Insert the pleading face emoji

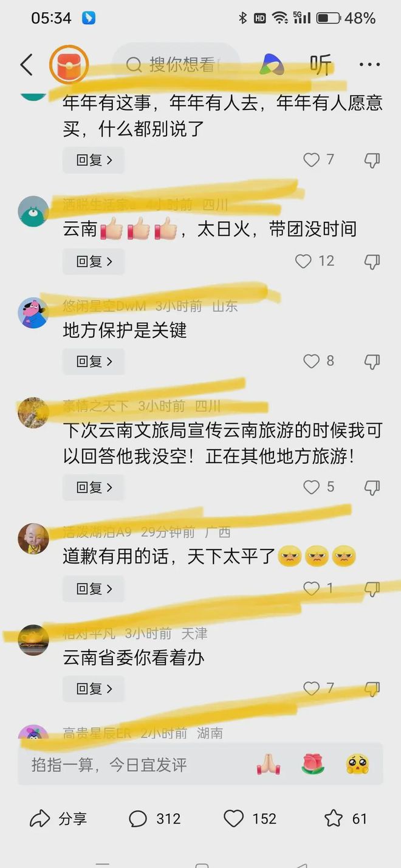pos(358,764)
